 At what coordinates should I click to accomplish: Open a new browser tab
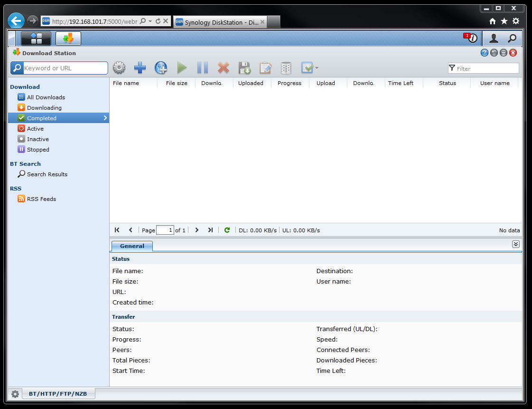pos(274,22)
